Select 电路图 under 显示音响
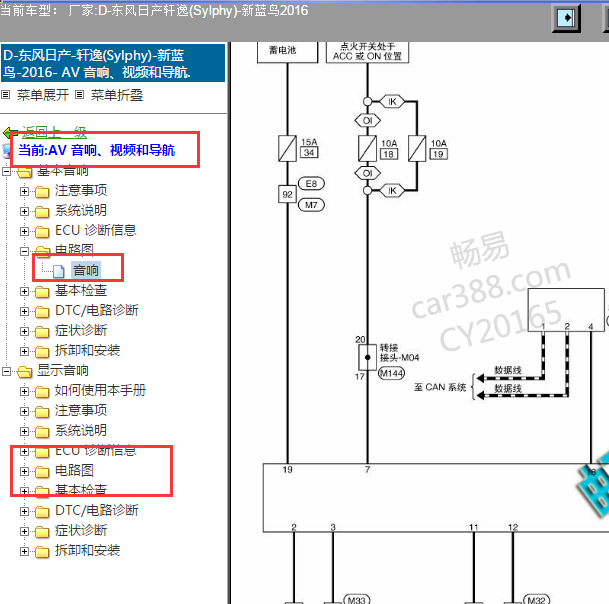The image size is (609, 604). coord(74,470)
